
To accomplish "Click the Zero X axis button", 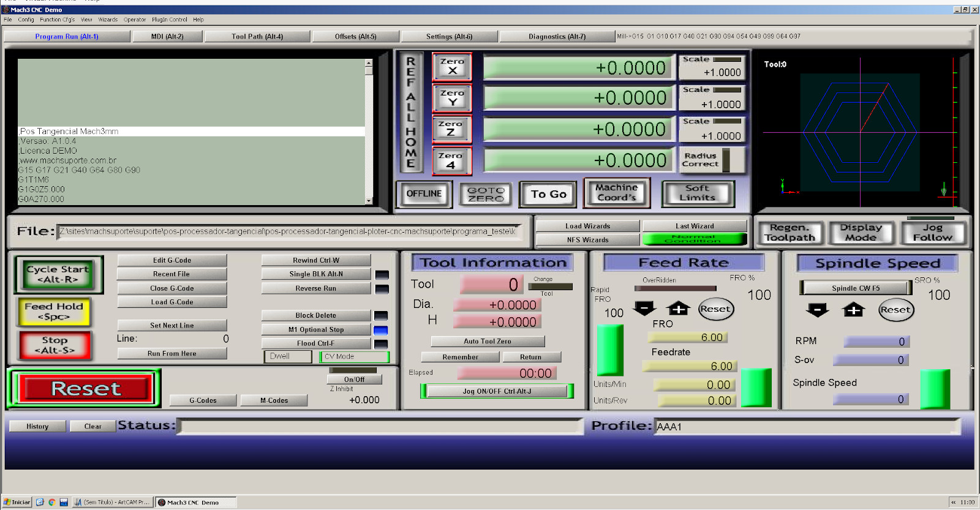I will pos(452,67).
